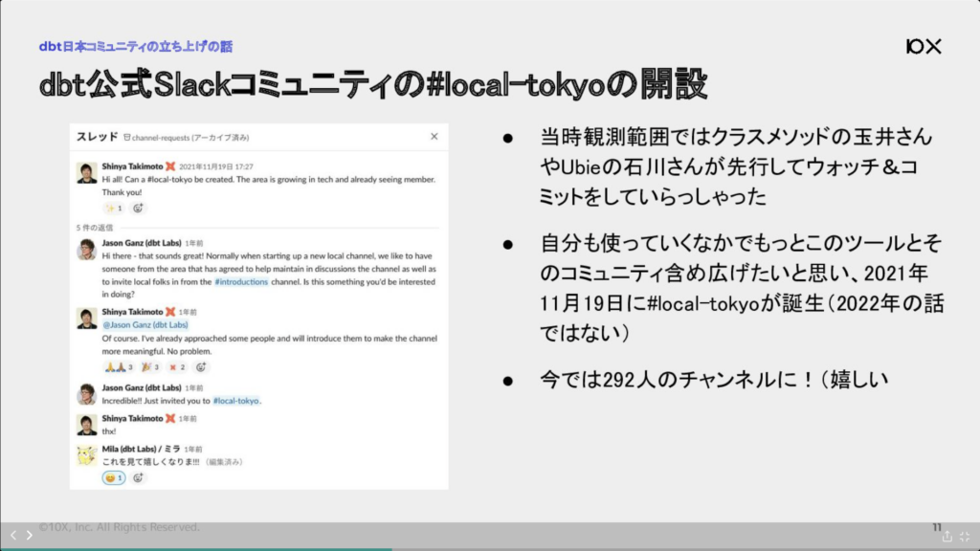
Task: Go to the previous slide arrow
Action: pos(12,536)
